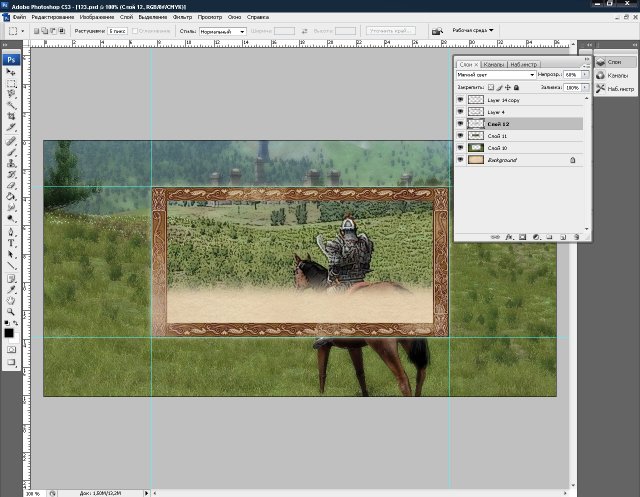Open the Фильтр menu
The width and height of the screenshot is (640, 497).
click(182, 18)
